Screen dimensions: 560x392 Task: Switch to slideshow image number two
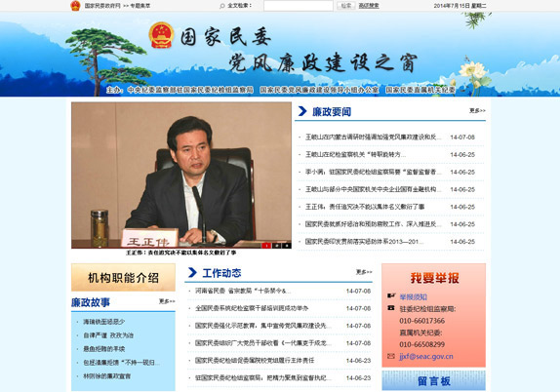click(276, 246)
